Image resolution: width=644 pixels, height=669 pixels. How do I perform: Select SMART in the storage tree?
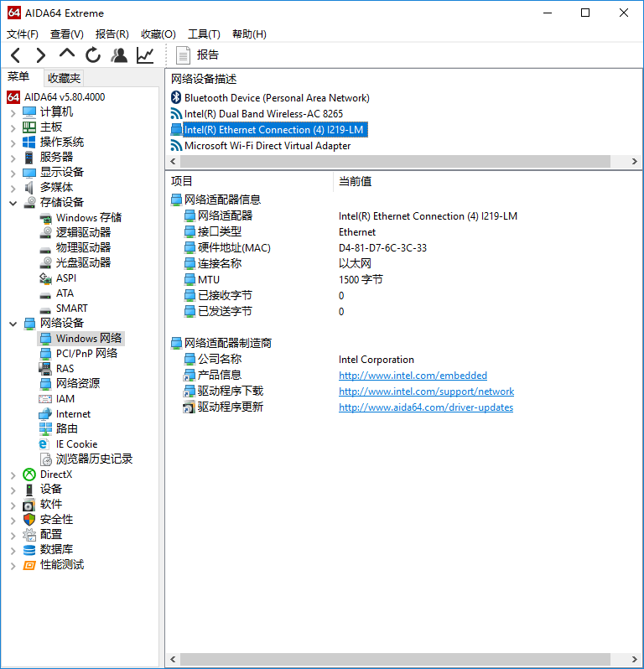point(71,309)
